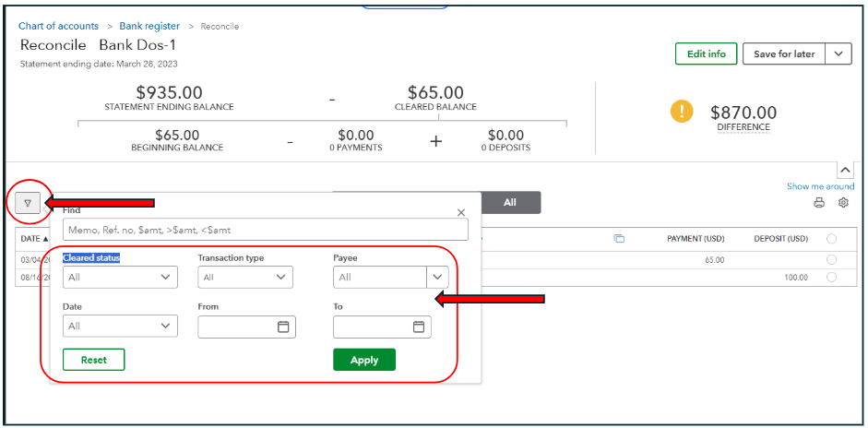Print the reconciliation list
This screenshot has height=428, width=868.
(x=819, y=203)
